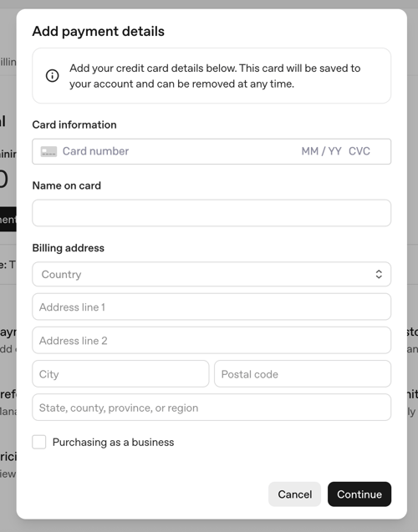Click the credit card notice text in banner

click(x=215, y=76)
